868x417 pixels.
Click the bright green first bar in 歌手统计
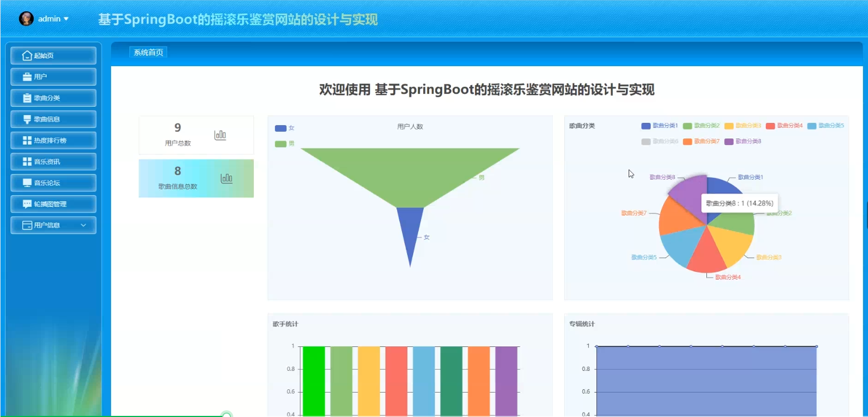314,381
